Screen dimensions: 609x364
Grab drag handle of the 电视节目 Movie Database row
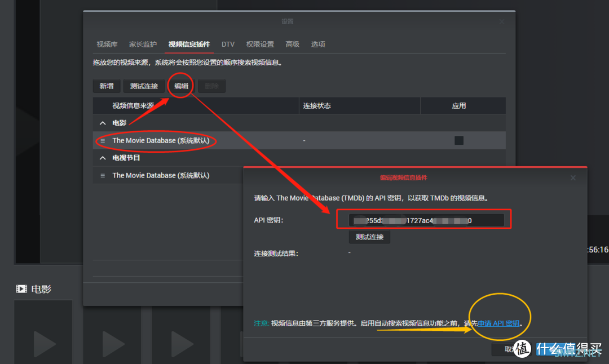pyautogui.click(x=103, y=175)
